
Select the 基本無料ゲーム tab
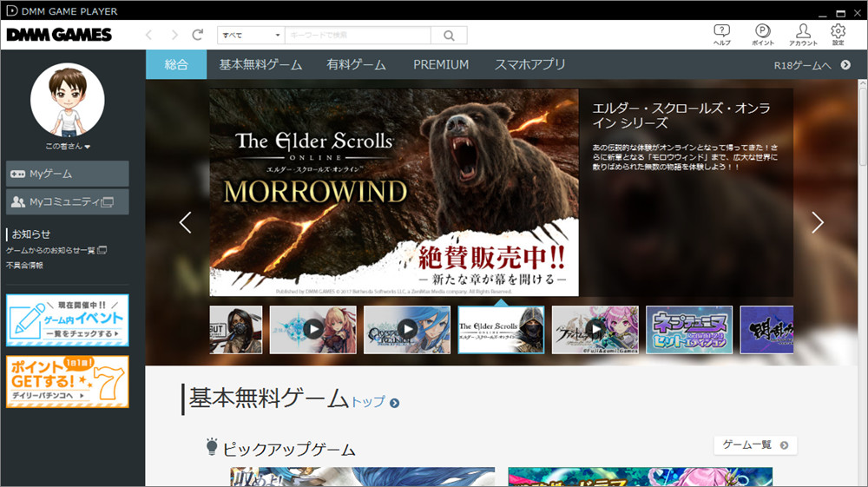[260, 65]
